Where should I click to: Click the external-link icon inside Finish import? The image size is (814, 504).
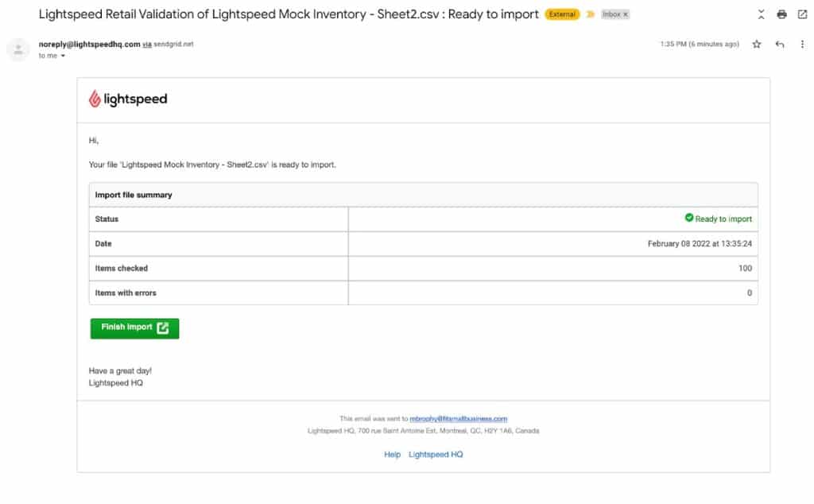click(x=162, y=327)
